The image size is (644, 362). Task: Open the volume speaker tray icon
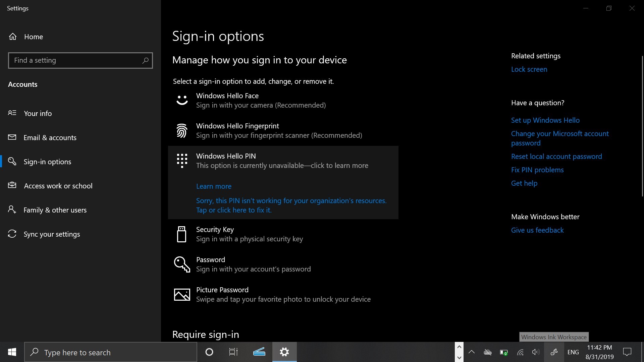[536, 352]
